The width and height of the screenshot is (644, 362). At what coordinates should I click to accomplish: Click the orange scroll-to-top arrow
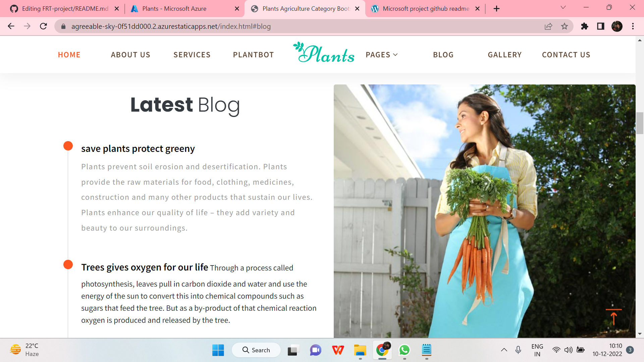[613, 317]
